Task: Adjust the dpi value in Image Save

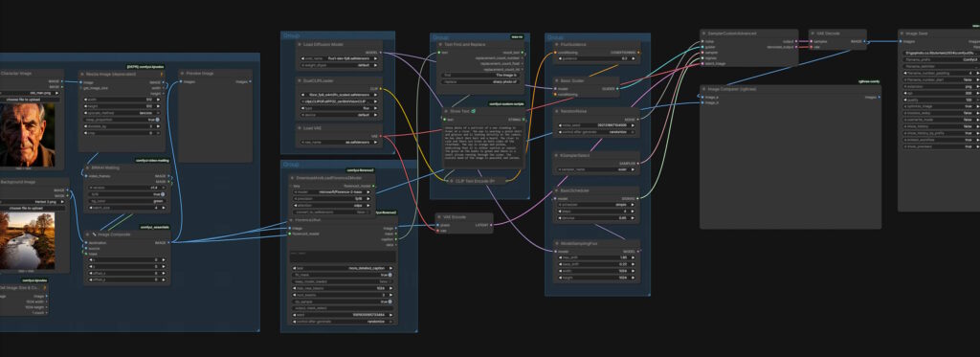Action: [942, 93]
